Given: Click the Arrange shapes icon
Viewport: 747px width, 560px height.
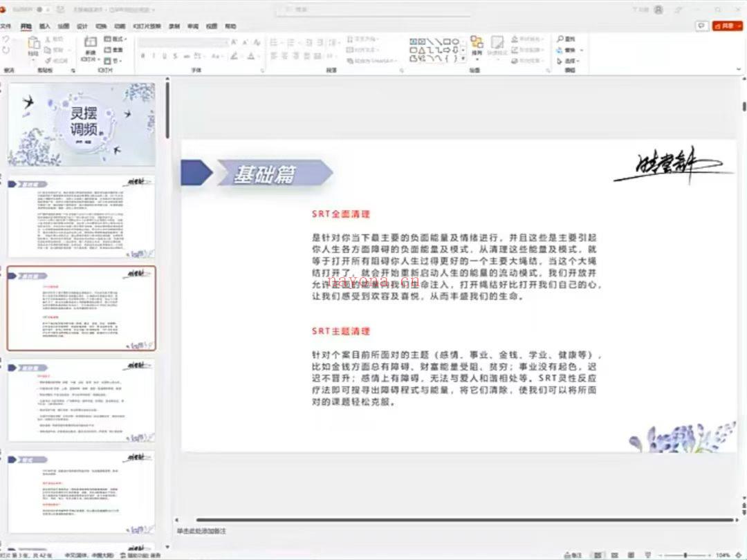Looking at the screenshot, I should click(477, 42).
